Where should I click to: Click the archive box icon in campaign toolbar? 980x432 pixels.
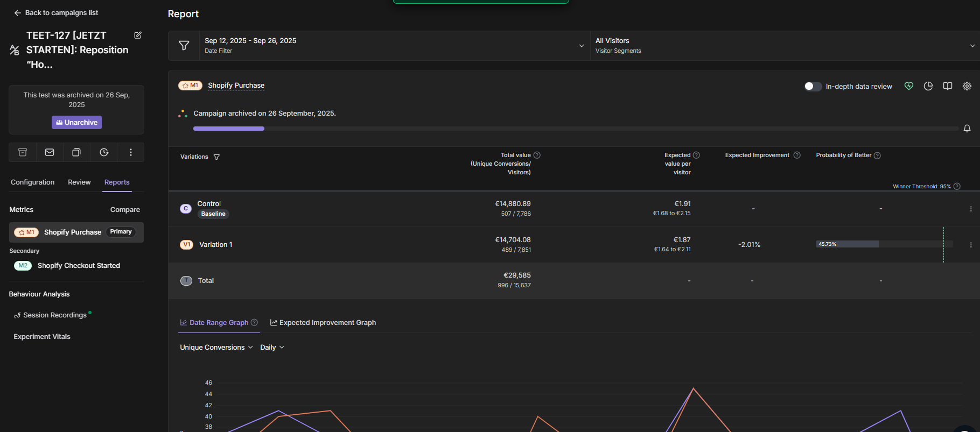pos(23,152)
